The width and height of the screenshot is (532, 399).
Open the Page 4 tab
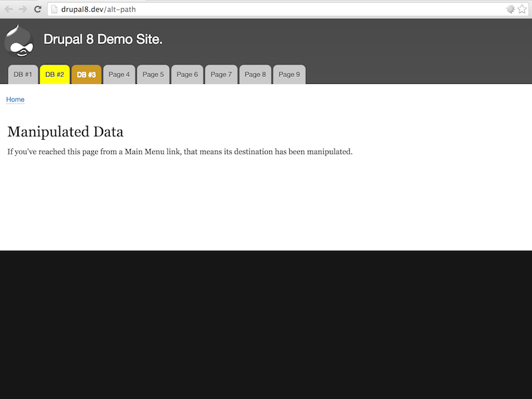(119, 74)
